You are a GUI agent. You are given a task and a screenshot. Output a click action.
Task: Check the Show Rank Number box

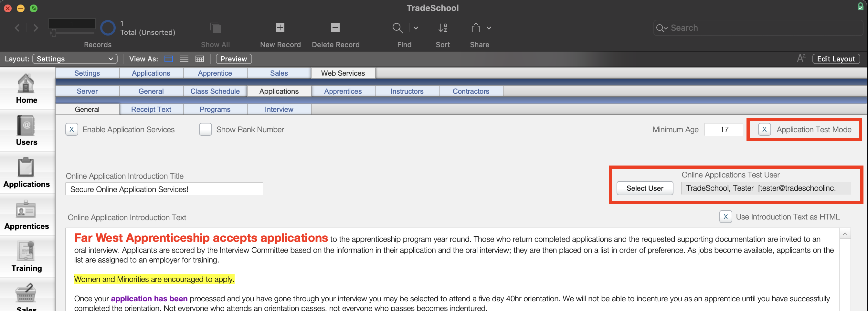(x=205, y=129)
